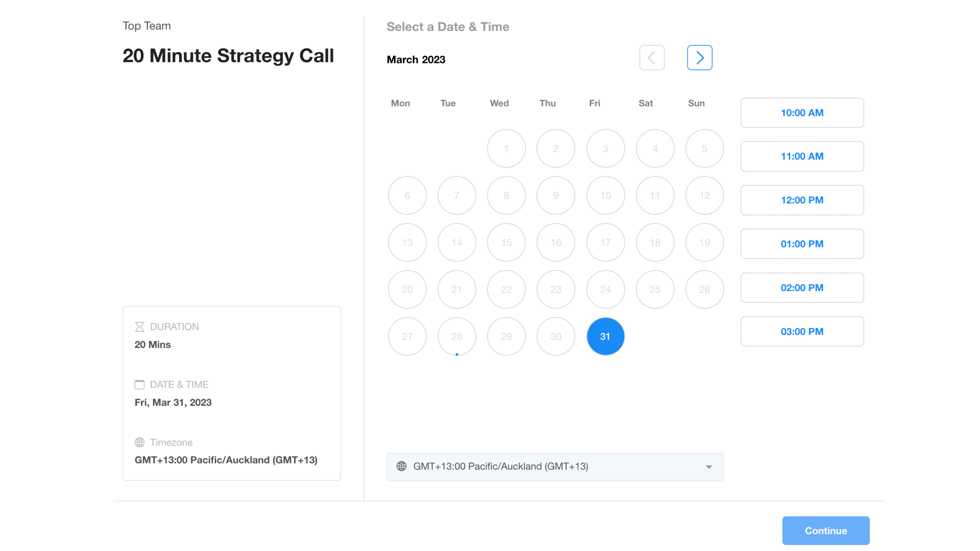
Task: Click date 11 in the calendar
Action: pyautogui.click(x=655, y=196)
